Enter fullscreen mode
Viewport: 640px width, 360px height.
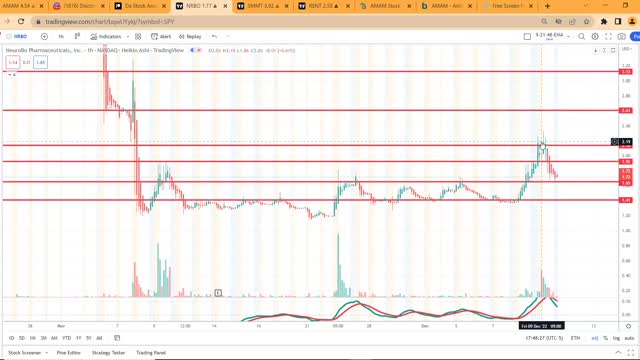[608, 36]
